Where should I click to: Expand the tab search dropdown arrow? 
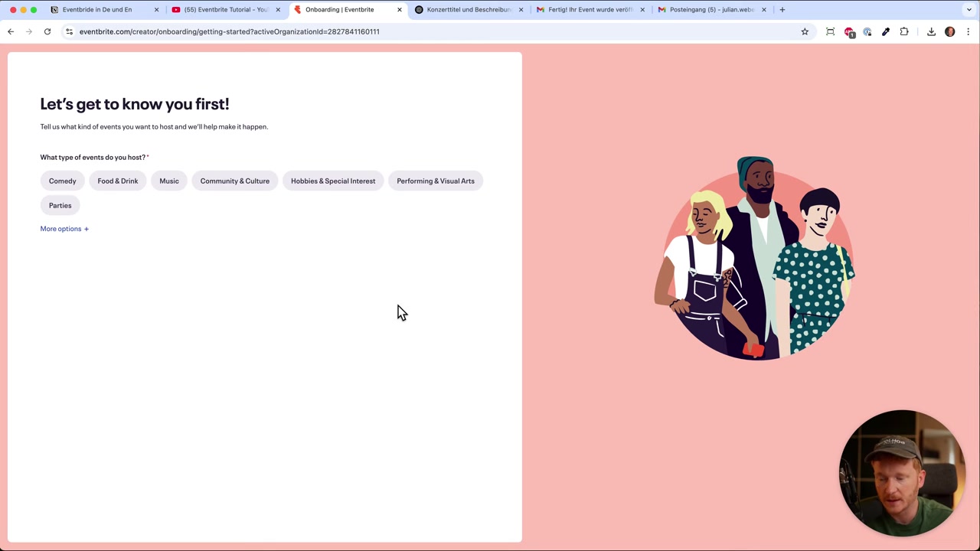pos(969,9)
